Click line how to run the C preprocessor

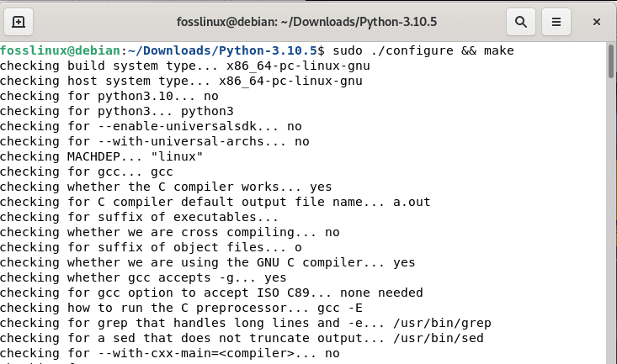click(181, 308)
